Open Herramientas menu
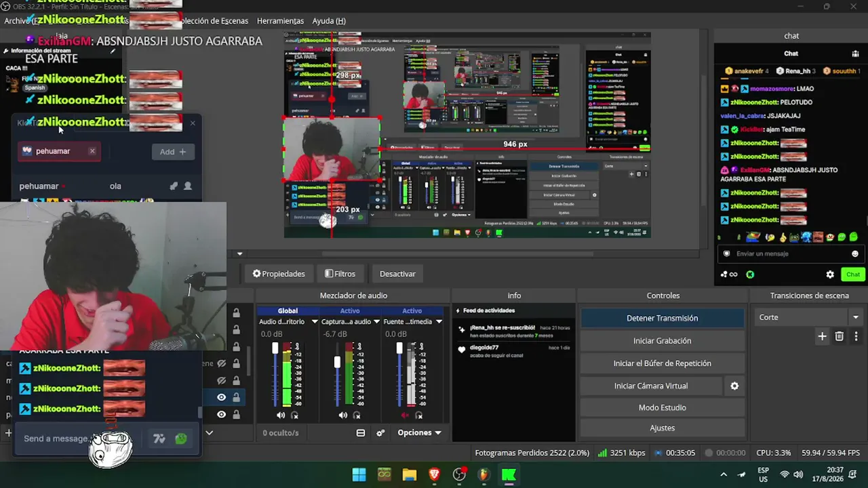 tap(280, 21)
